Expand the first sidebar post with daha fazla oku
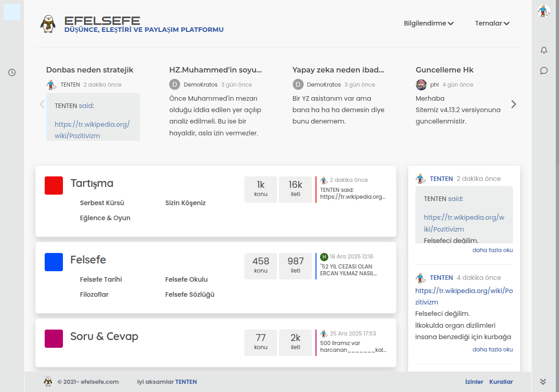Image resolution: width=559 pixels, height=392 pixels. pyautogui.click(x=492, y=250)
